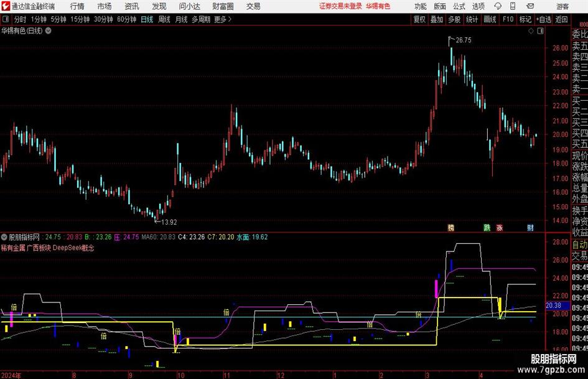Open the F10 company info
The width and height of the screenshot is (588, 379).
click(508, 19)
